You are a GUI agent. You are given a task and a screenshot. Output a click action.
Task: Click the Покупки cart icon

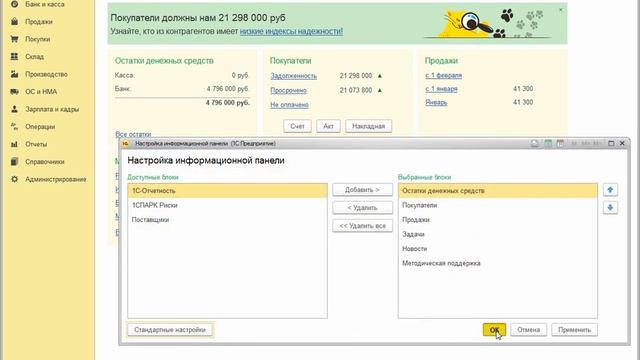[x=14, y=39]
